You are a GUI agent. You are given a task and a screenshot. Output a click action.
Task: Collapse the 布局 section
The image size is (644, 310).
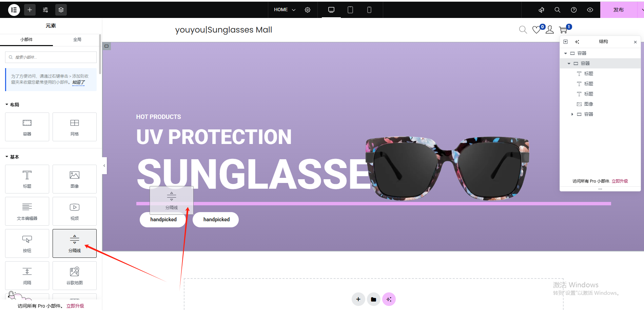pyautogui.click(x=12, y=105)
